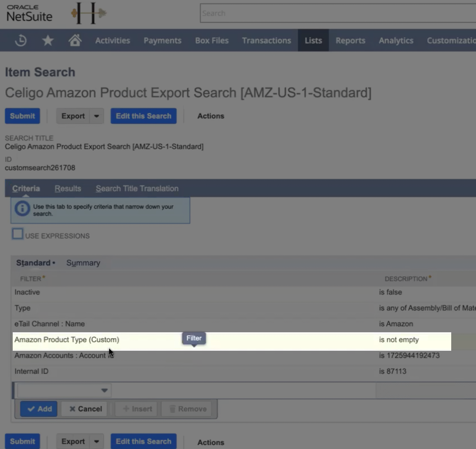
Task: Click the bottom Export button
Action: coord(73,441)
